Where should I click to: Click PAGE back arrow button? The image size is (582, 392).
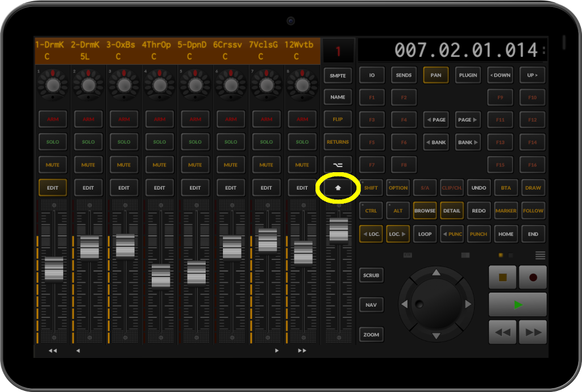[436, 119]
